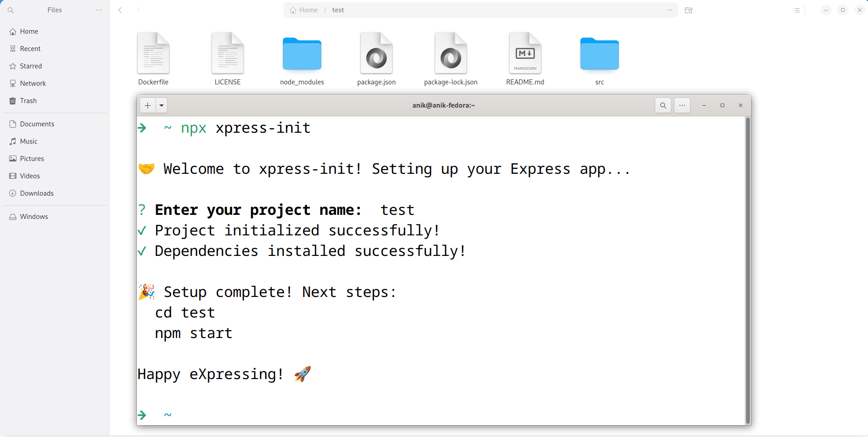Select the README.md markdown file

pos(525,53)
